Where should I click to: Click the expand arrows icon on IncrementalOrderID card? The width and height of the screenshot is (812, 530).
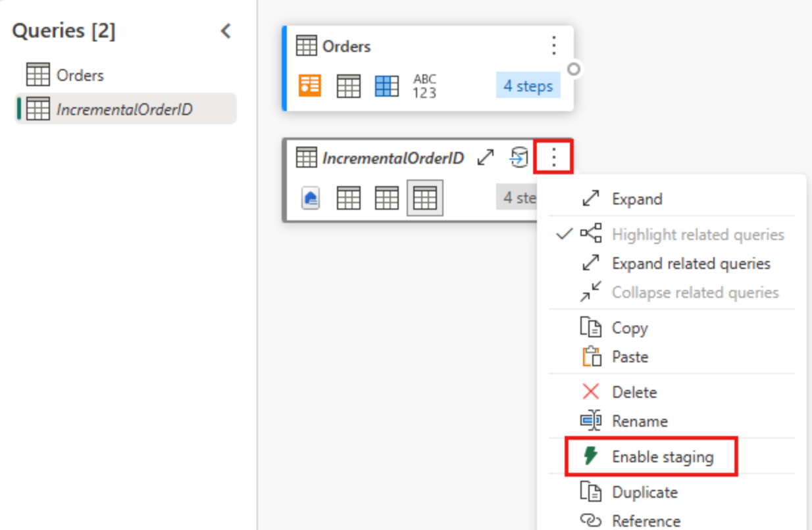coord(486,158)
